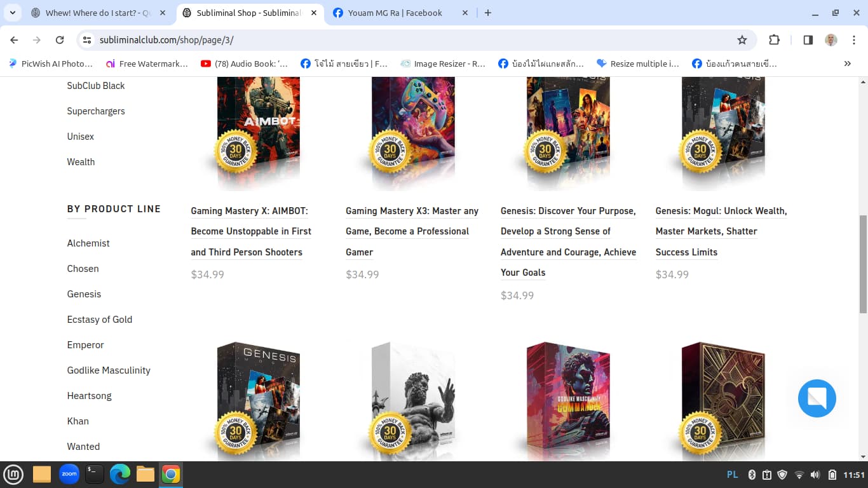
Task: Toggle the browser side panel icon
Action: (808, 40)
